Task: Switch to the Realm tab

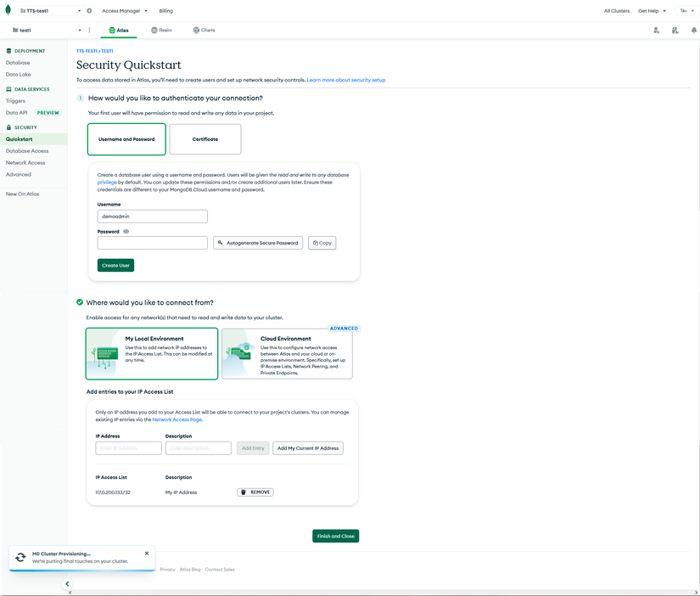Action: (161, 31)
